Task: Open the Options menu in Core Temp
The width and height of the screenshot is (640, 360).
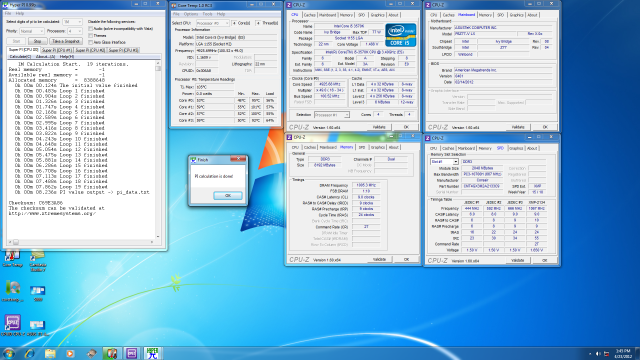Action: click(191, 14)
